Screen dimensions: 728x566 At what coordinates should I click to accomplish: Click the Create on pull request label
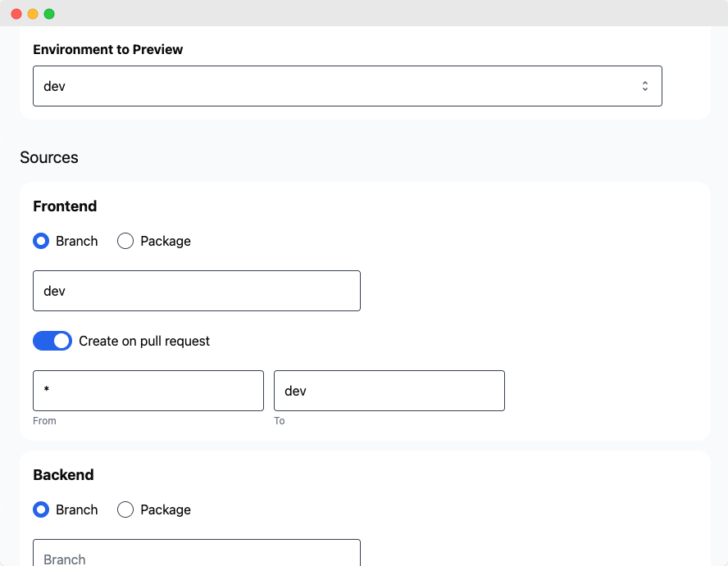point(144,341)
